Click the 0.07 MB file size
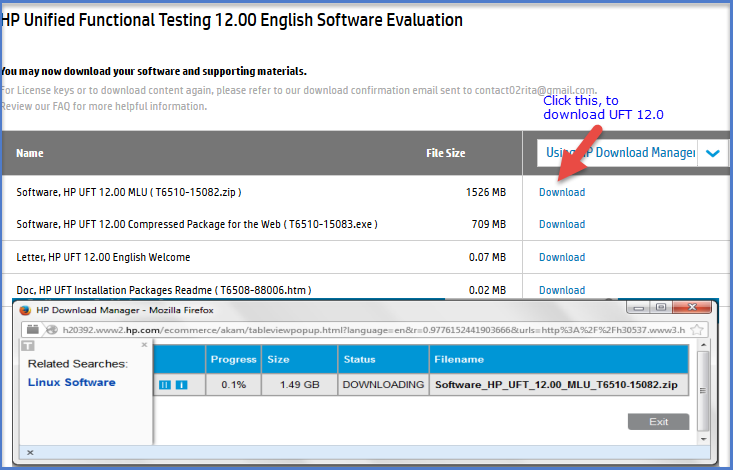The width and height of the screenshot is (733, 470). tap(487, 257)
